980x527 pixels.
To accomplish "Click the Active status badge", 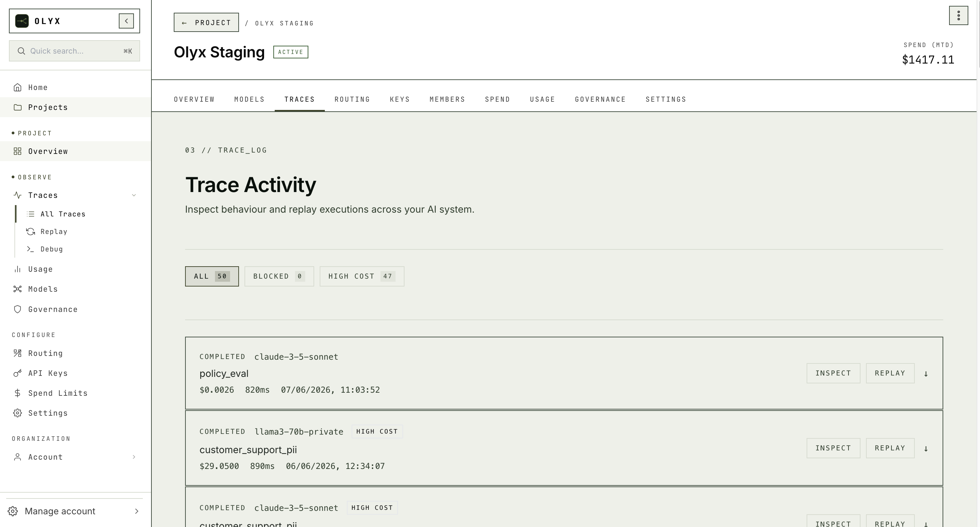I will pyautogui.click(x=290, y=52).
